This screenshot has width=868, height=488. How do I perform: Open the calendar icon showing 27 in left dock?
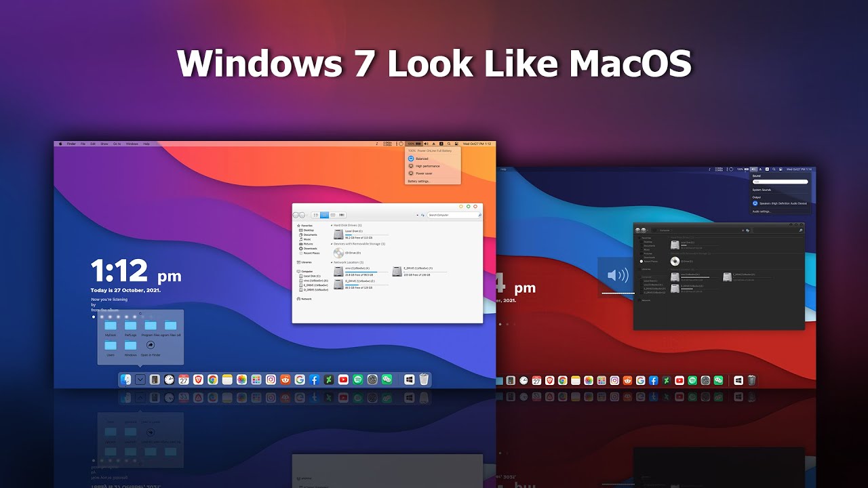pyautogui.click(x=184, y=380)
